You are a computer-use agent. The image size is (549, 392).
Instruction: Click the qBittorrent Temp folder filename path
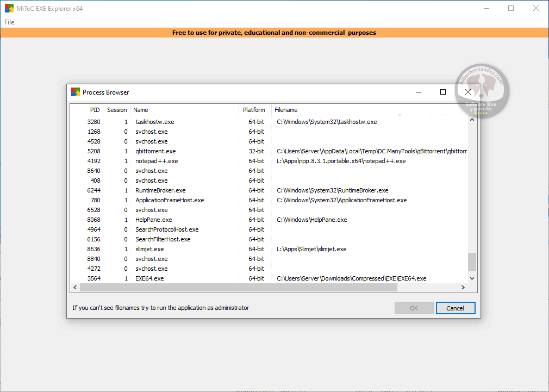point(372,151)
